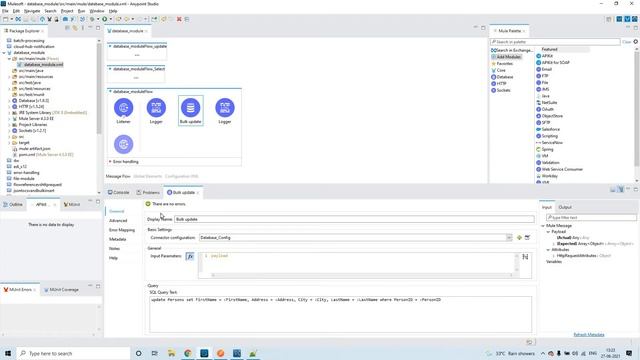
Task: Choose ObjectStore module in Featured list
Action: pyautogui.click(x=549, y=116)
